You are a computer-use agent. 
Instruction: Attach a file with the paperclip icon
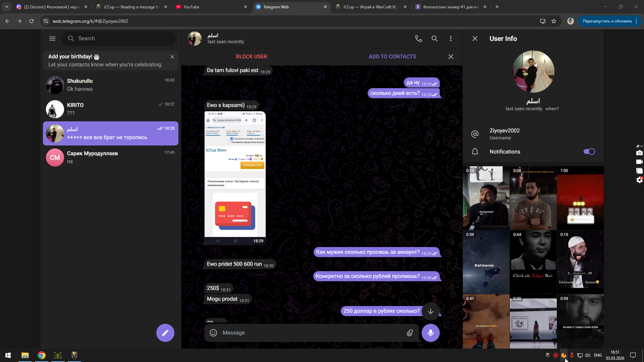[410, 333]
